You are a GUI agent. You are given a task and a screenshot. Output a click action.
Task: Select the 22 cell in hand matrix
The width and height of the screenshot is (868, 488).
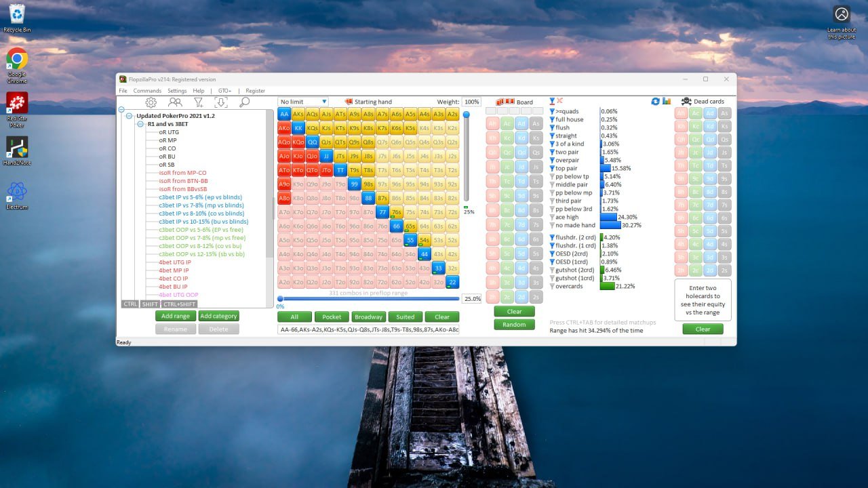tap(452, 282)
